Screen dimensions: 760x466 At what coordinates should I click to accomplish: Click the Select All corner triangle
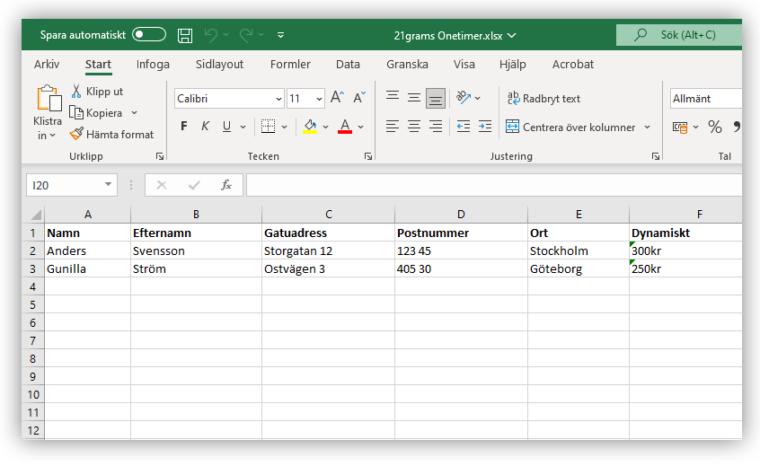pos(35,214)
